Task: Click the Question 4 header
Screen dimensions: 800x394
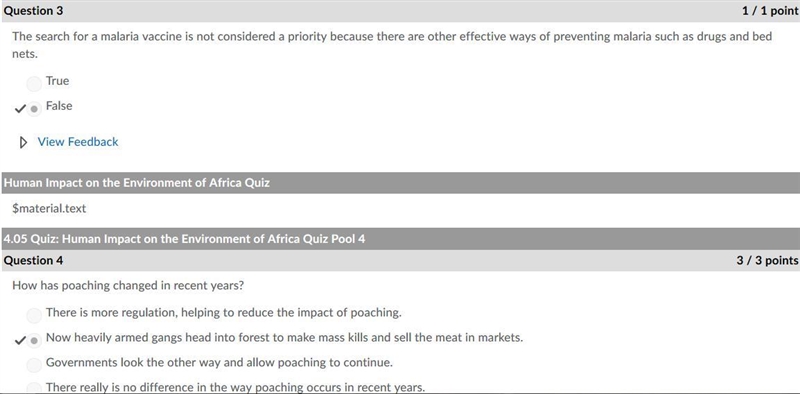Action: click(34, 260)
